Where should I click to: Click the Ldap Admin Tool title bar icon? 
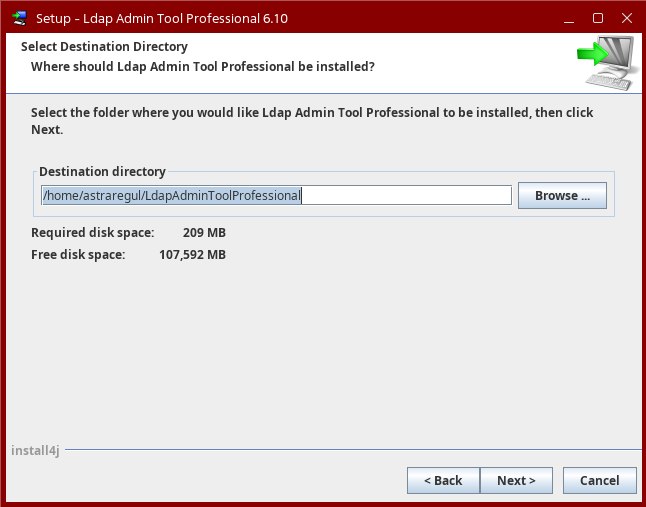18,18
